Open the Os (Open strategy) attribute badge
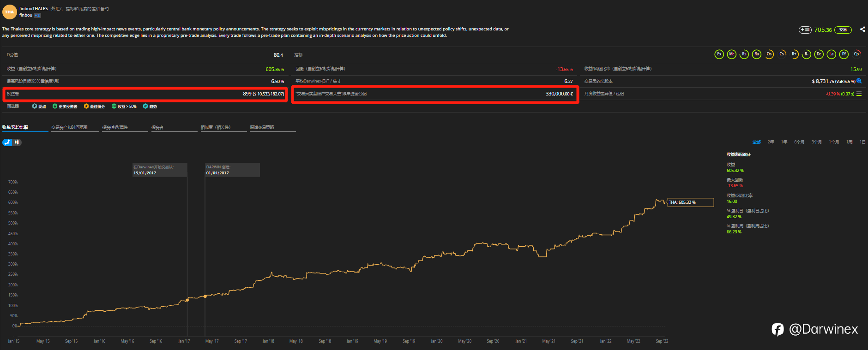 click(x=769, y=54)
